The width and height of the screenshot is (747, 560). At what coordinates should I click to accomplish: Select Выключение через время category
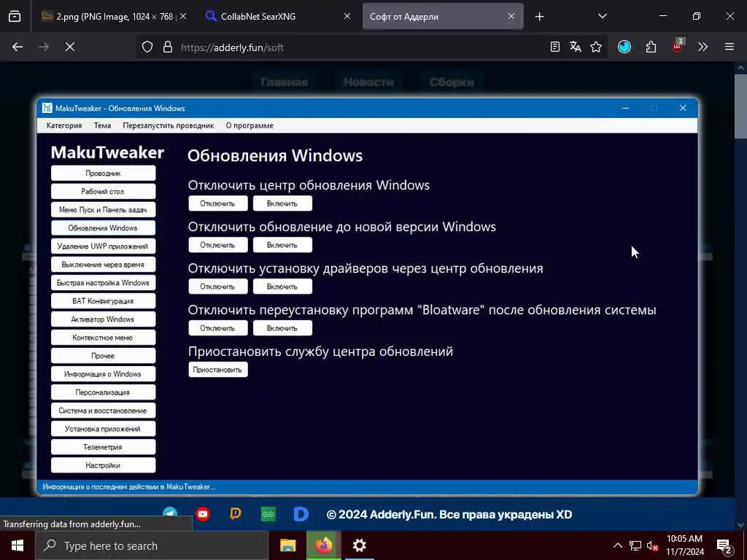point(104,264)
